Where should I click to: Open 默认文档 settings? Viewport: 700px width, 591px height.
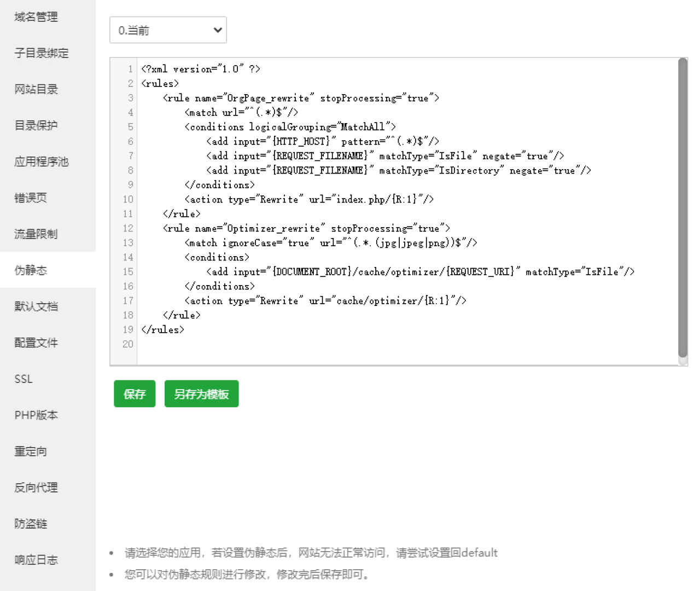[36, 306]
